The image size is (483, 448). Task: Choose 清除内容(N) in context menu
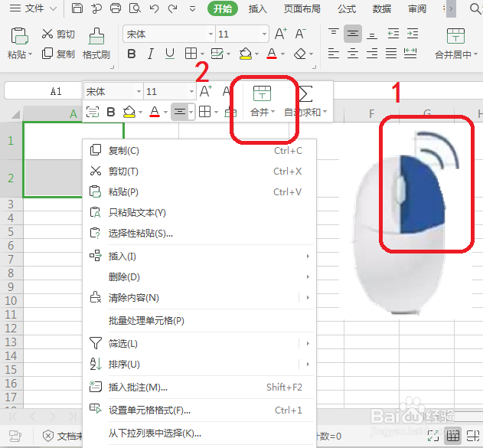point(199,298)
